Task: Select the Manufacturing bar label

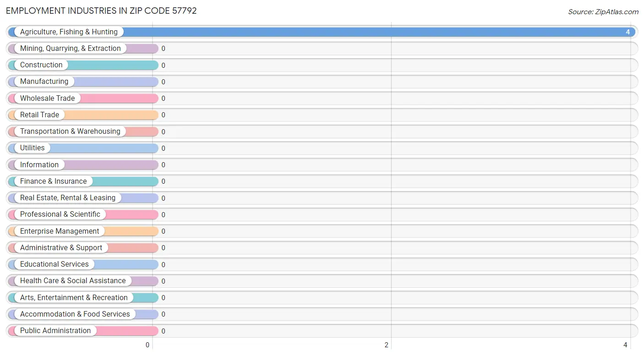Action: point(44,82)
